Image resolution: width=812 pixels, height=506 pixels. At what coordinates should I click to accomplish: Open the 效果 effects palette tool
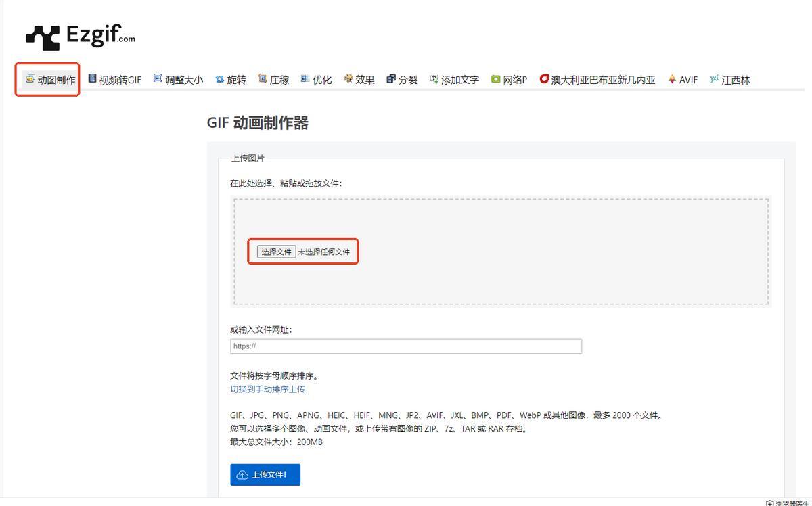359,80
